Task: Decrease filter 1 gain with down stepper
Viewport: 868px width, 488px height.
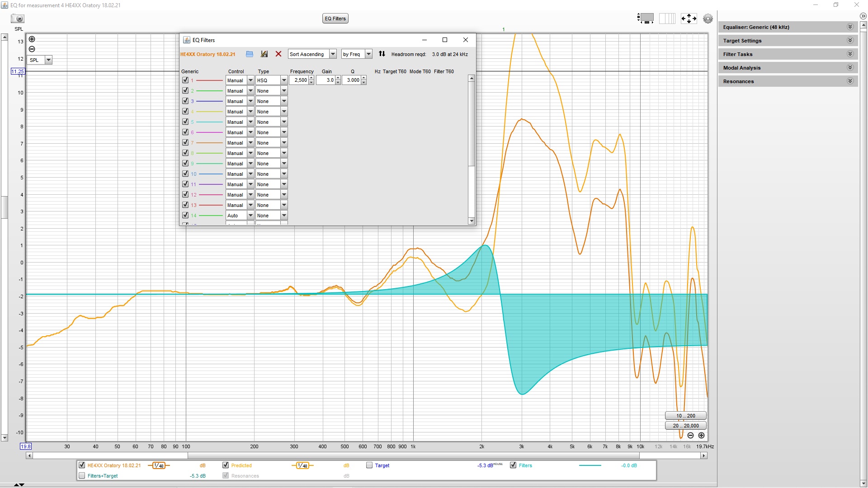Action: click(x=338, y=83)
